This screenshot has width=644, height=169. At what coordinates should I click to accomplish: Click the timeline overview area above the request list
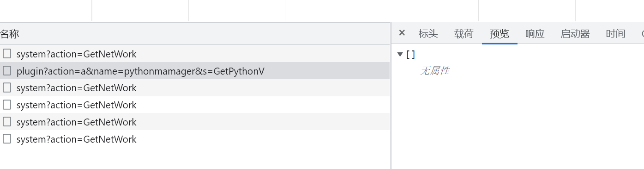click(x=322, y=11)
